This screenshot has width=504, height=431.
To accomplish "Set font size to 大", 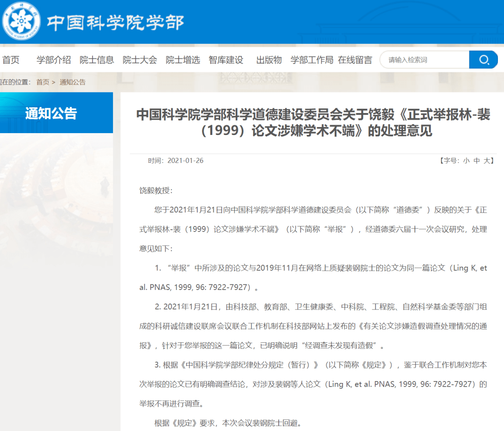I will [x=487, y=161].
